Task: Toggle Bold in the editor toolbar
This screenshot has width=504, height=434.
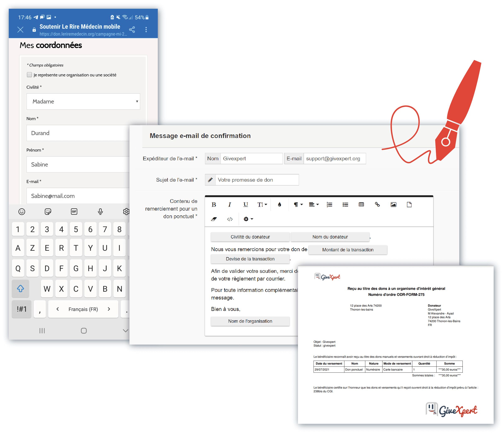Action: [214, 205]
